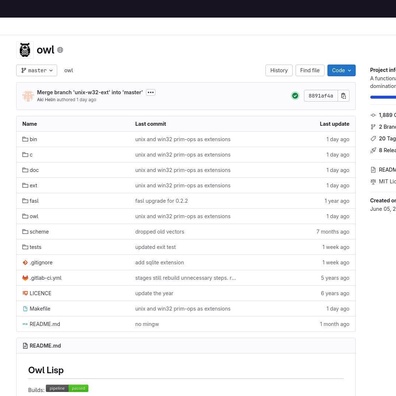Open the Makefile row's last commit link
The image size is (396, 396).
183,309
